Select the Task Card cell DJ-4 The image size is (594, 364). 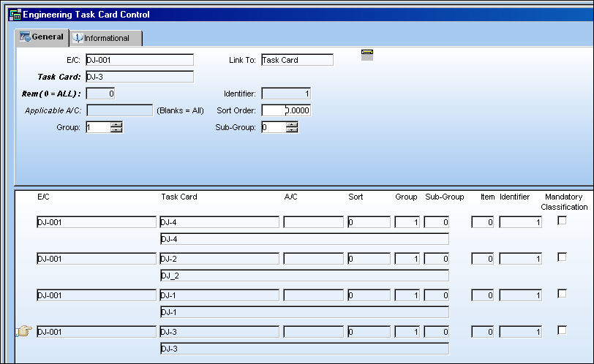[x=219, y=222]
